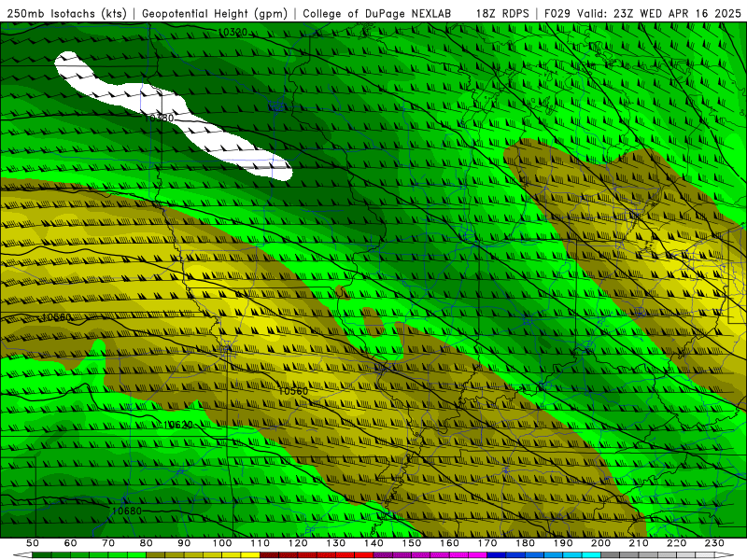Click the bright yellow swatch just before dark red
The width and height of the screenshot is (747, 560).
[x=250, y=555]
